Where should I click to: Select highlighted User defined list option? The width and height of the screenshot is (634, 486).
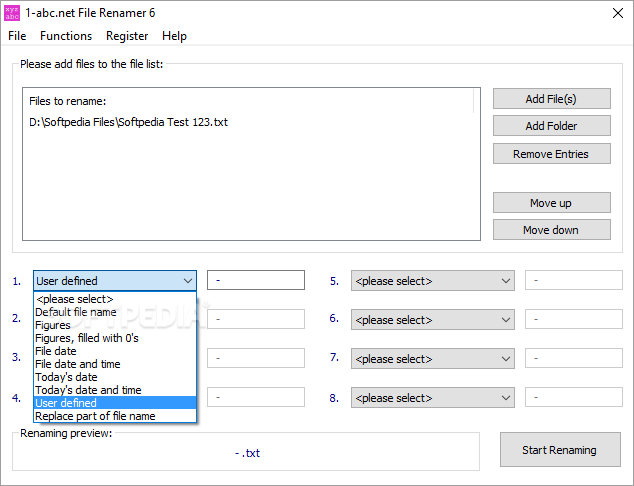pos(115,403)
